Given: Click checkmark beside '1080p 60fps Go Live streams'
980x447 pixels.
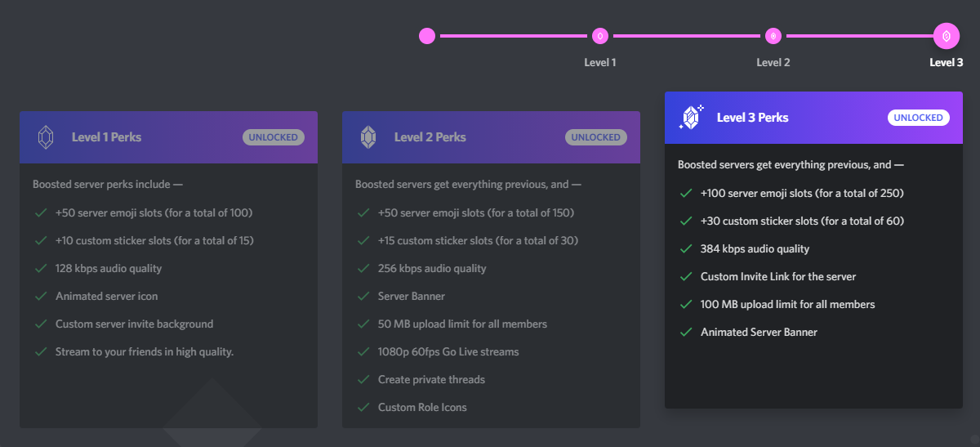Looking at the screenshot, I should (363, 351).
